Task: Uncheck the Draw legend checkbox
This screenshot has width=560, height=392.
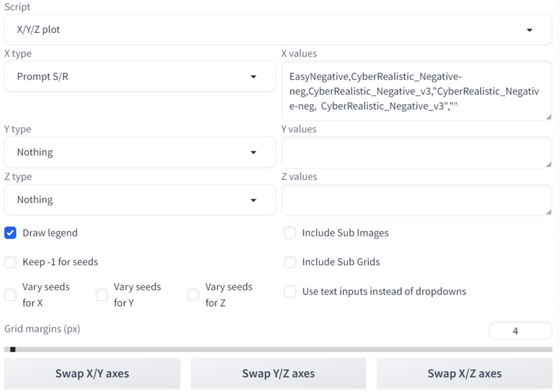Action: [10, 232]
